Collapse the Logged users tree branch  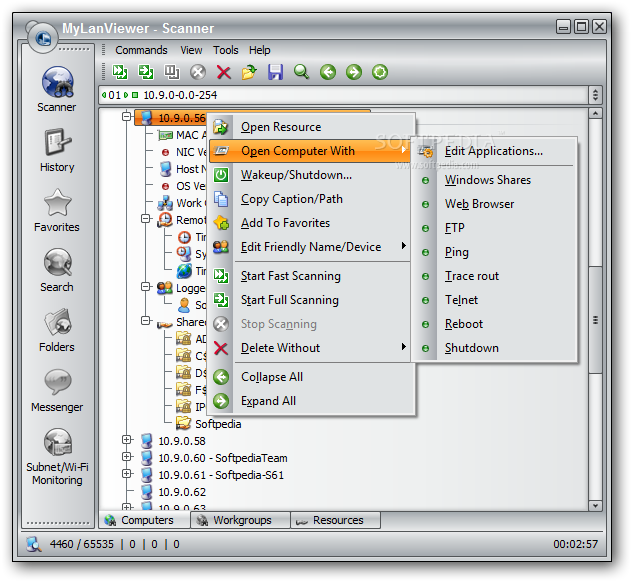pyautogui.click(x=146, y=287)
